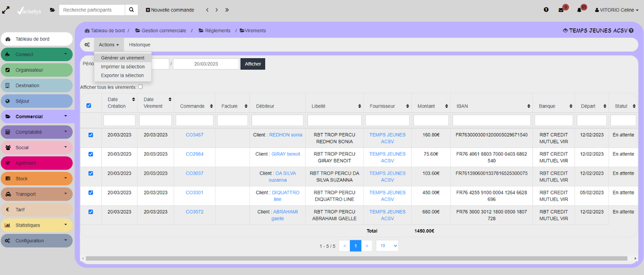This screenshot has width=644, height=275.
Task: Open the messages envelope icon
Action: (x=561, y=10)
